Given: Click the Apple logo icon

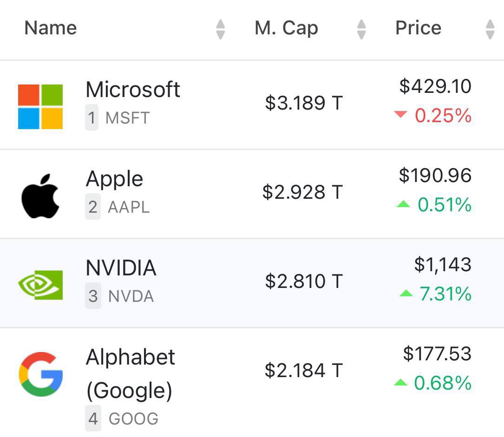Looking at the screenshot, I should (40, 196).
